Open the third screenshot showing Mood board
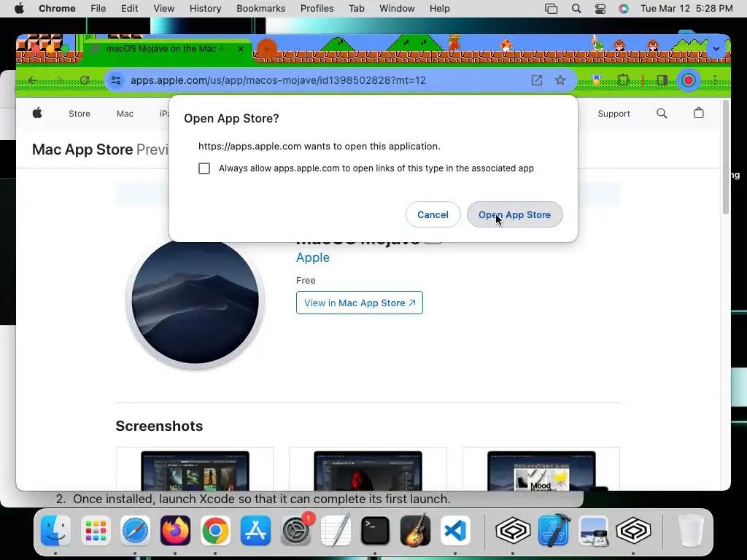Viewport: 747px width, 560px height. (541, 470)
